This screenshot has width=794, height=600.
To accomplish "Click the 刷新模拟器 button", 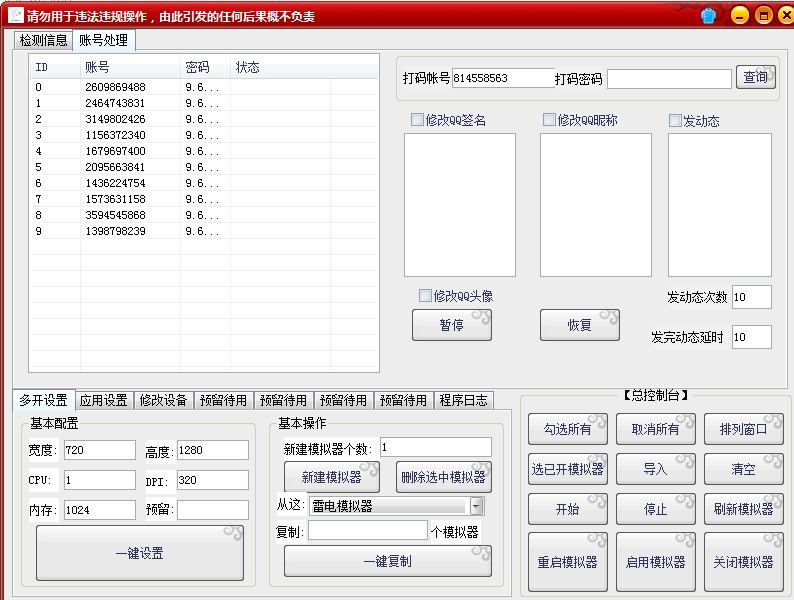I will click(744, 509).
